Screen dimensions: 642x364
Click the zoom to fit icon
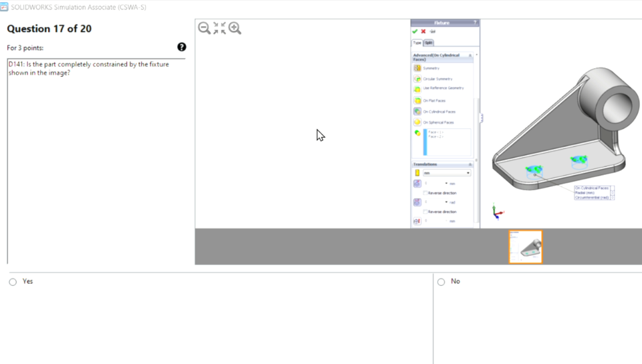219,28
